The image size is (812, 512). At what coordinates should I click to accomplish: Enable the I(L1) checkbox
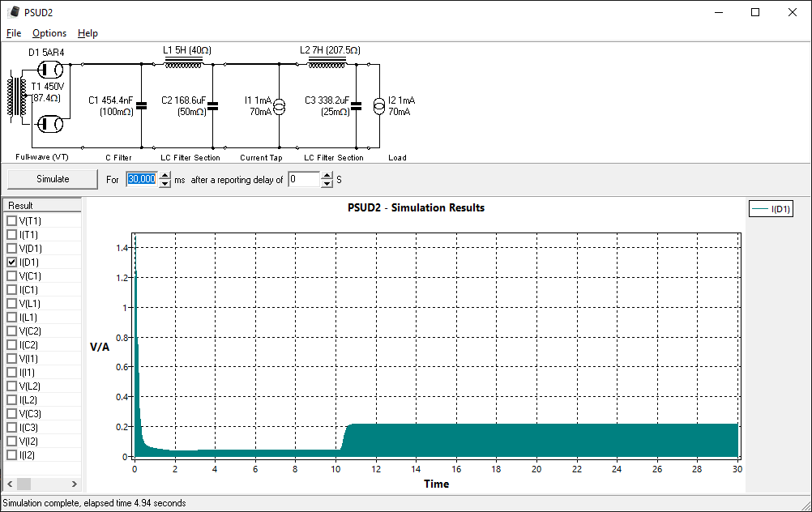pos(11,317)
